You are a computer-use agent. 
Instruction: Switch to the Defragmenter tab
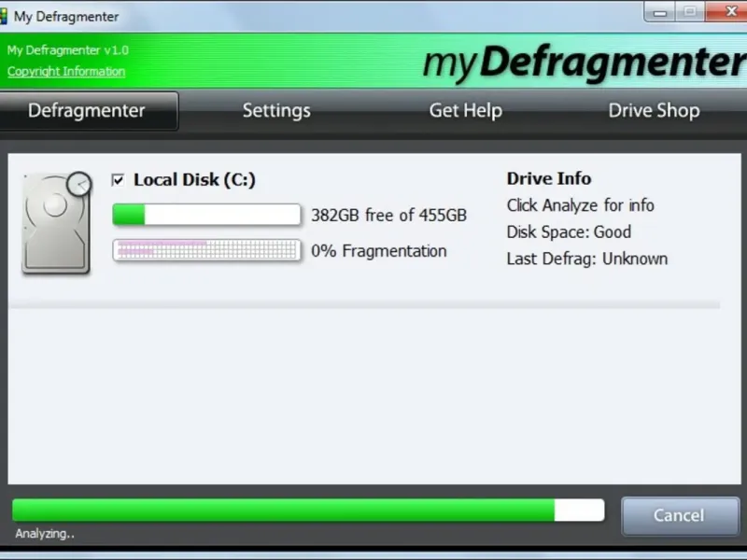pyautogui.click(x=89, y=111)
